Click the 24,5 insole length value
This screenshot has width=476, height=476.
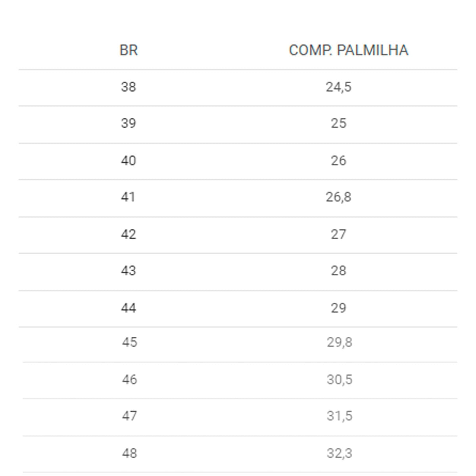tap(338, 87)
